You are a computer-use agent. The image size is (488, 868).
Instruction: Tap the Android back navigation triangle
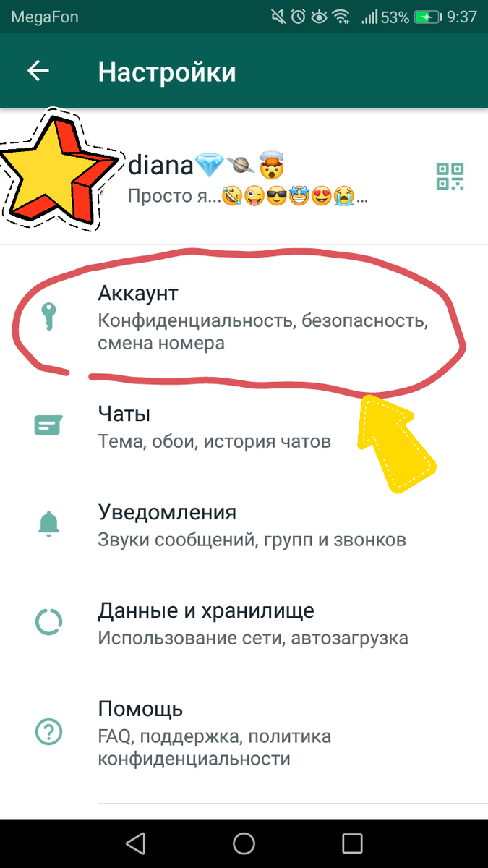pyautogui.click(x=135, y=843)
